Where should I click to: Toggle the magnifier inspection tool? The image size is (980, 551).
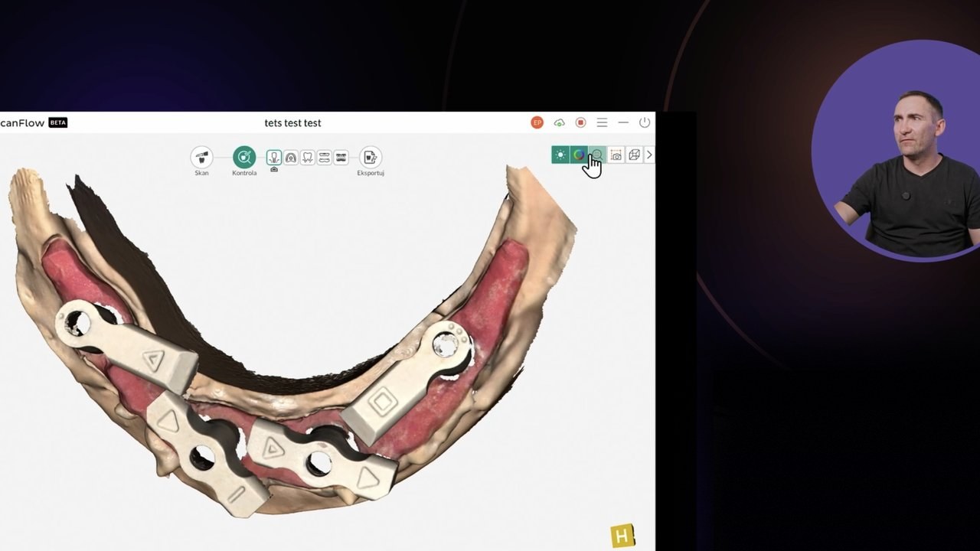click(x=597, y=155)
